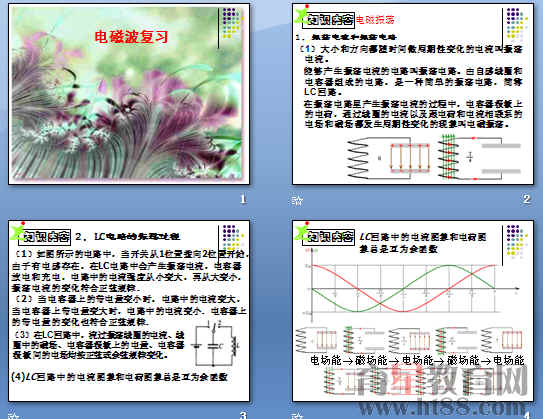Select slide 4 thumbnail with sine wave graph
The height and width of the screenshot is (419, 543).
(413, 311)
